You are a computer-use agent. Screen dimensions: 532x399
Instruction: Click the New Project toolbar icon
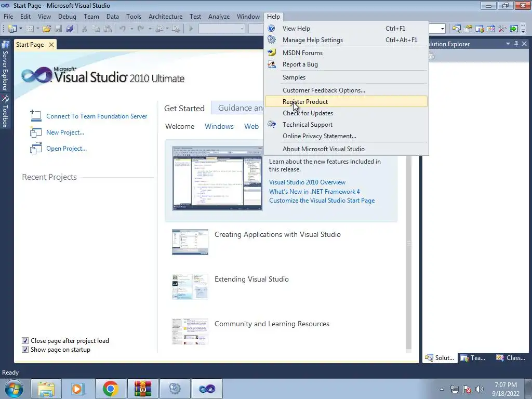(12, 29)
